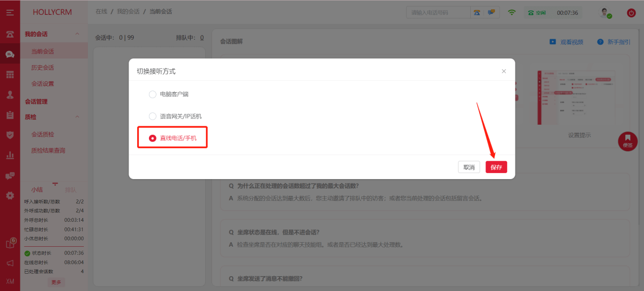Open the customer/person sidebar icon

click(10, 95)
